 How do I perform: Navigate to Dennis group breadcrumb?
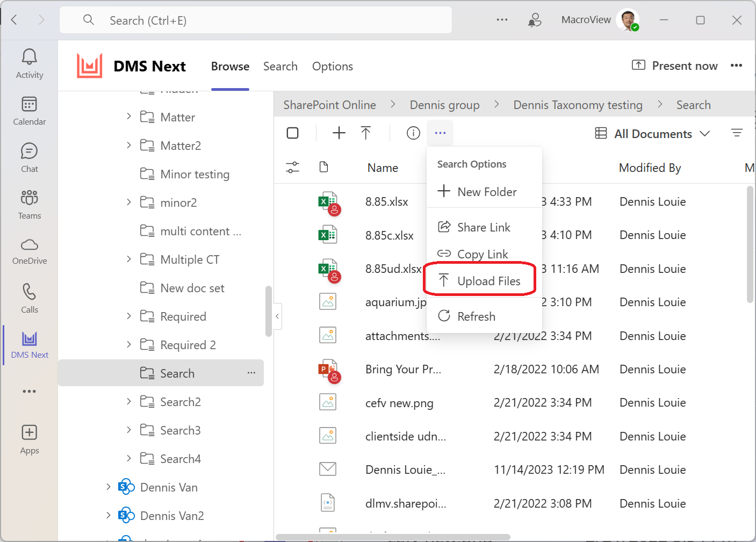(444, 105)
